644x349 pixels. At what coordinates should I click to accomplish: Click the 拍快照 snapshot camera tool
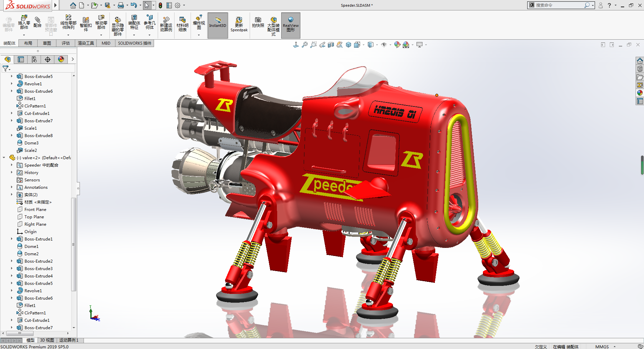(258, 23)
